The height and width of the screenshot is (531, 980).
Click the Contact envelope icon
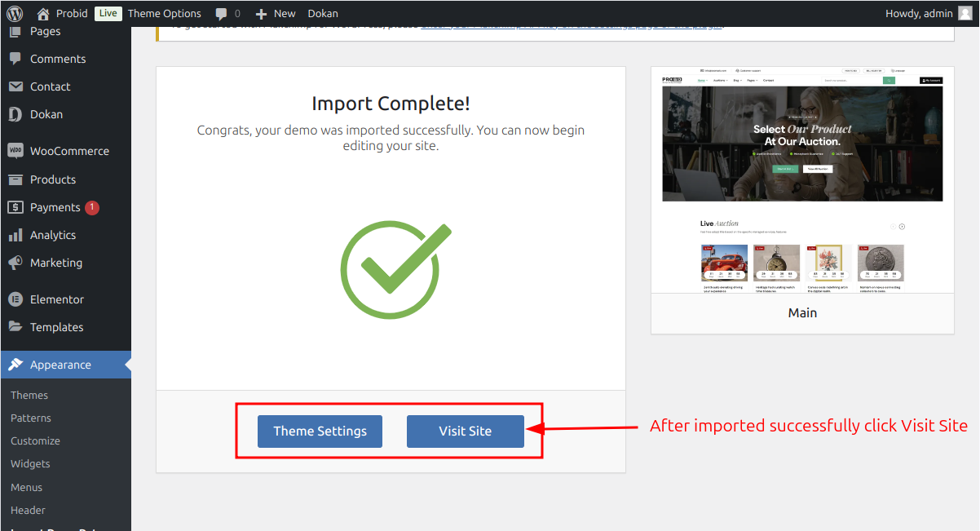click(x=15, y=86)
